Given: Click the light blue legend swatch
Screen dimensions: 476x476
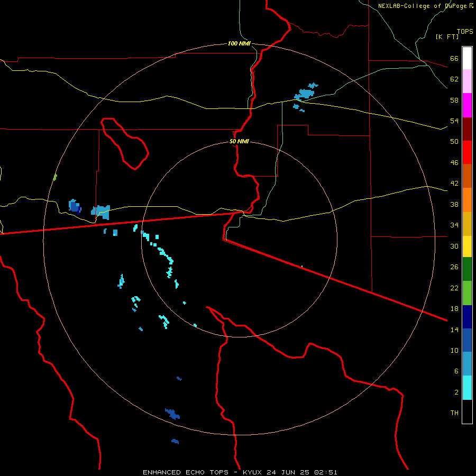Looking at the screenshot, I should tap(467, 364).
